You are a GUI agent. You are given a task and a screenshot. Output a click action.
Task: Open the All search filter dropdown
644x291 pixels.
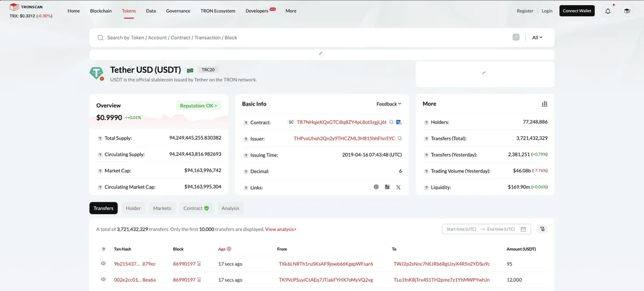click(x=537, y=38)
